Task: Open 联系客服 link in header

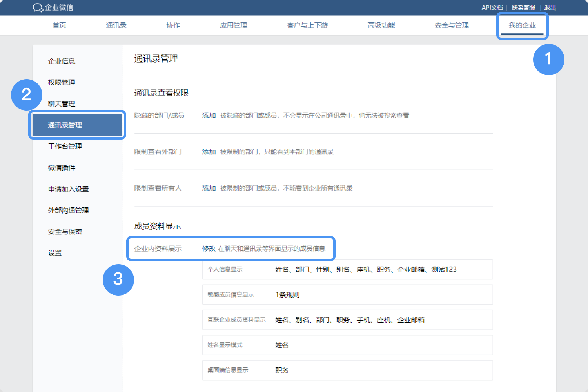Action: click(x=523, y=7)
